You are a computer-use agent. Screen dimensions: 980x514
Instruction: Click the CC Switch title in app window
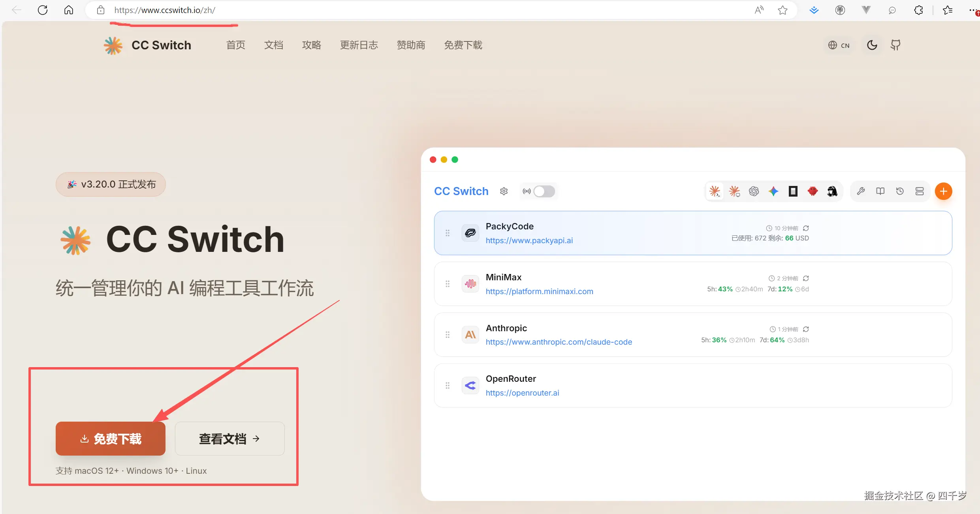461,191
